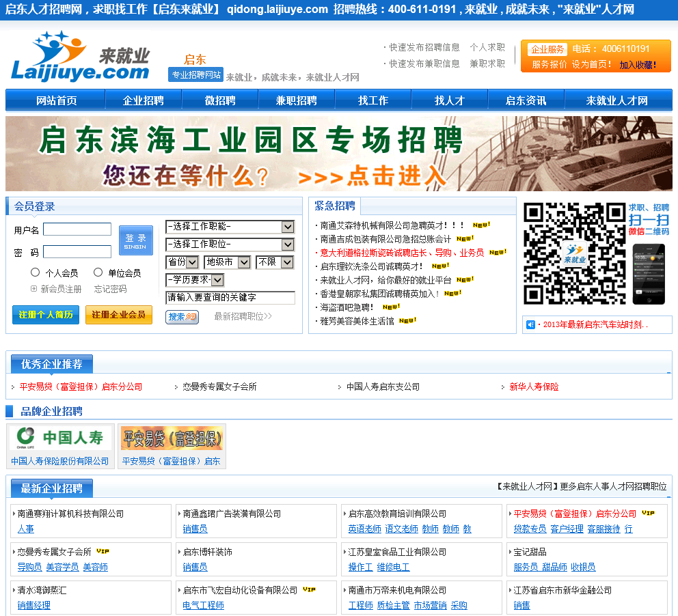Open the 不限 district dropdown
Image resolution: width=678 pixels, height=616 pixels.
pyautogui.click(x=275, y=262)
